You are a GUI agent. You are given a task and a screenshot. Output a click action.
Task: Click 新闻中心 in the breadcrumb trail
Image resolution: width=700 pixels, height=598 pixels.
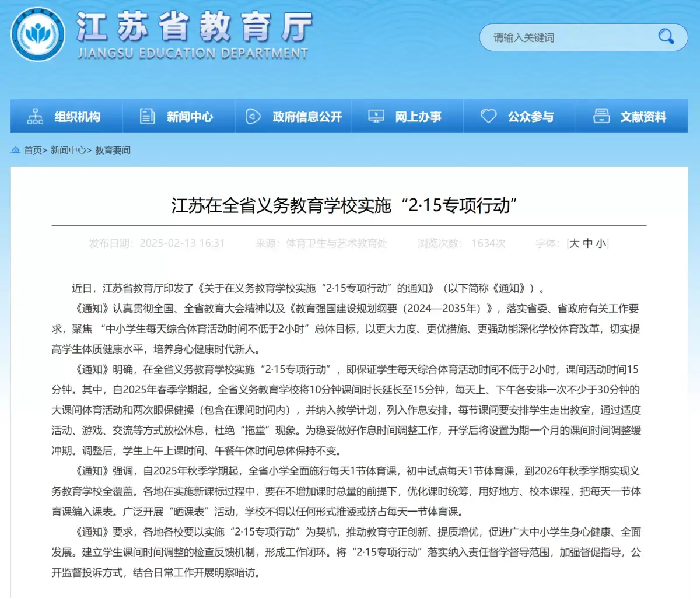click(68, 151)
